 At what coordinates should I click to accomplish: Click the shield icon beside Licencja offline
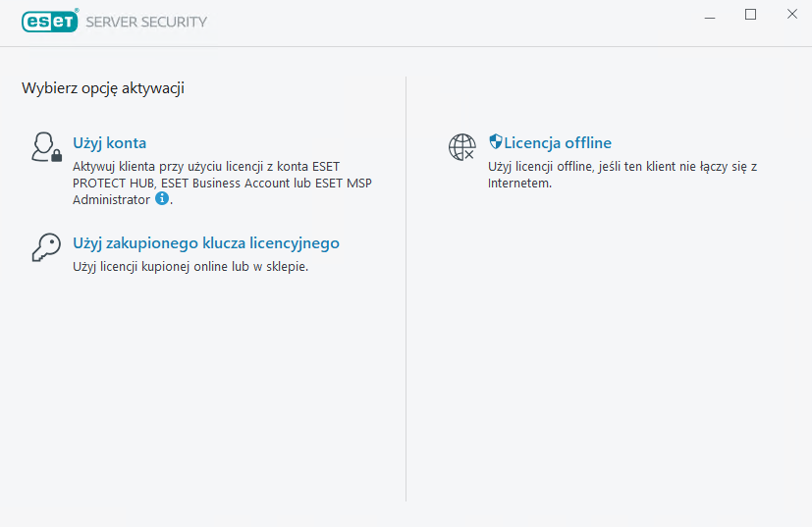tap(496, 141)
